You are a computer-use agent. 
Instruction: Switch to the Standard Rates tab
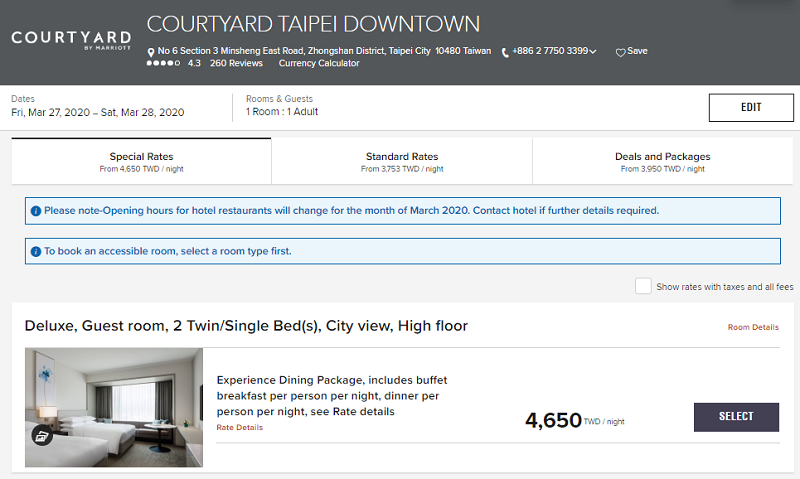402,161
